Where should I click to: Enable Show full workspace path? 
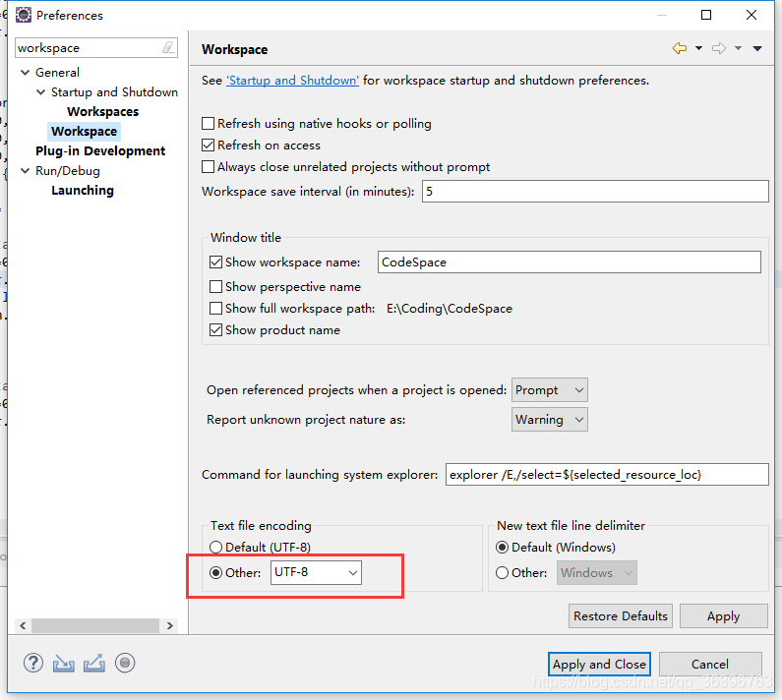coord(215,308)
